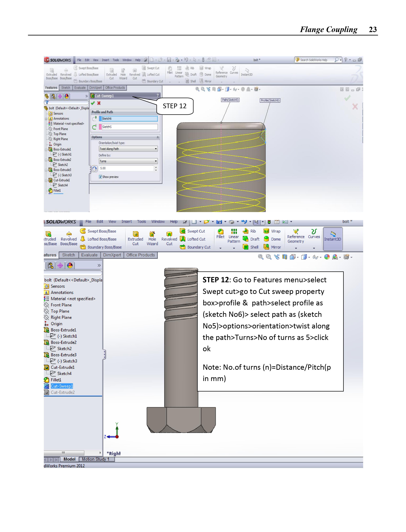406x532 pixels.
Task: Cancel Cut-Sweep1 with red X
Action: (99, 103)
